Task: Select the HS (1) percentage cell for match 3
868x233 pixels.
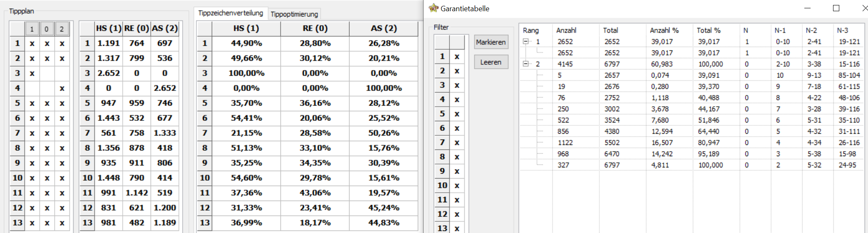Action: 246,73
